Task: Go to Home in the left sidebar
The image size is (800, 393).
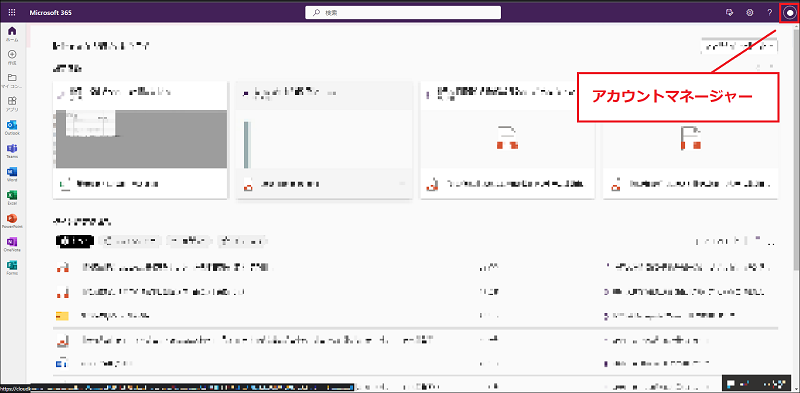Action: coord(12,34)
